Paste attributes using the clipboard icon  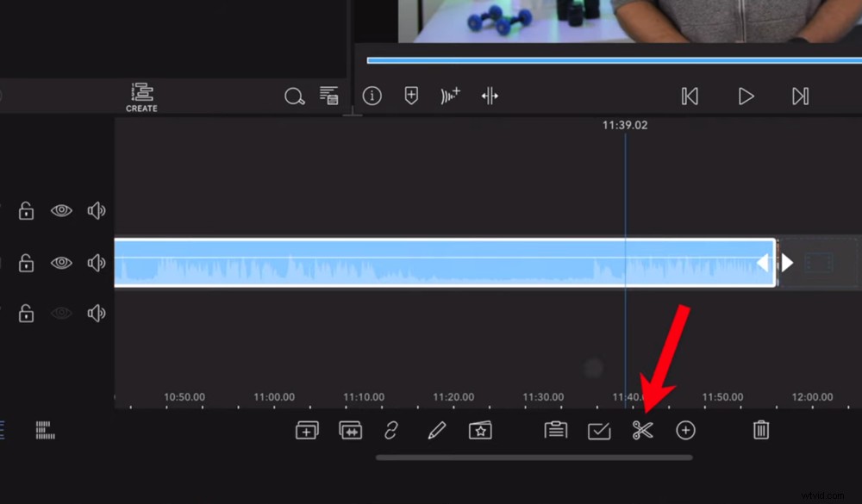[555, 430]
